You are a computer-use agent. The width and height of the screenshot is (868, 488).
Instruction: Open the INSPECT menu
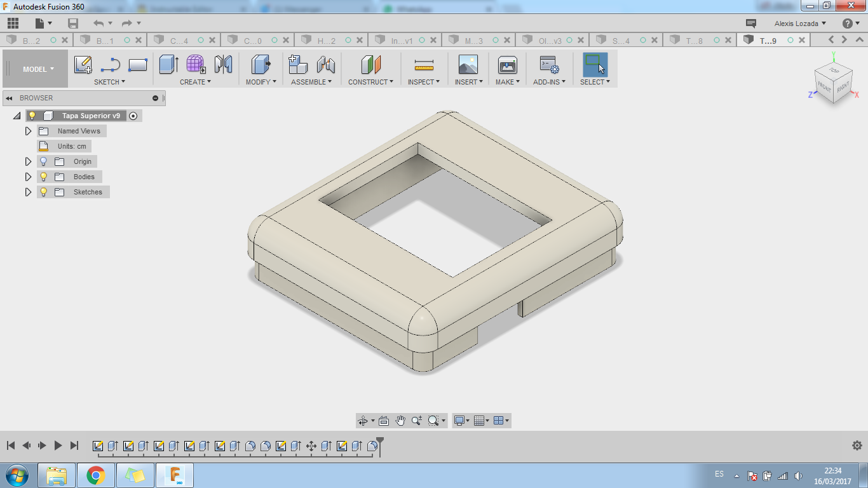point(423,82)
